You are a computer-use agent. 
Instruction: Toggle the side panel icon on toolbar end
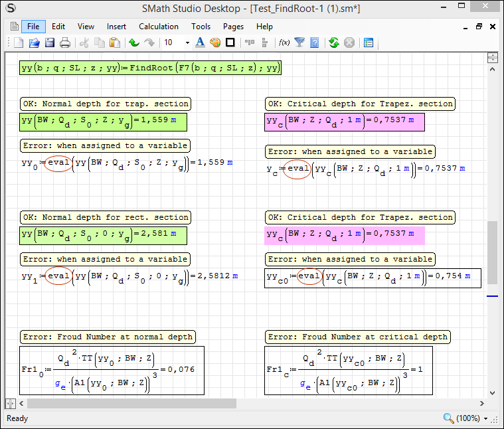coord(369,43)
